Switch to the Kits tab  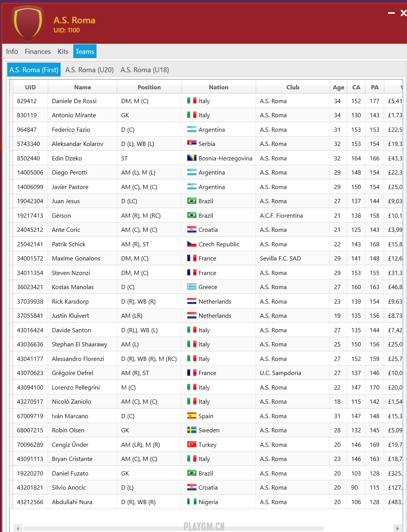pos(63,52)
